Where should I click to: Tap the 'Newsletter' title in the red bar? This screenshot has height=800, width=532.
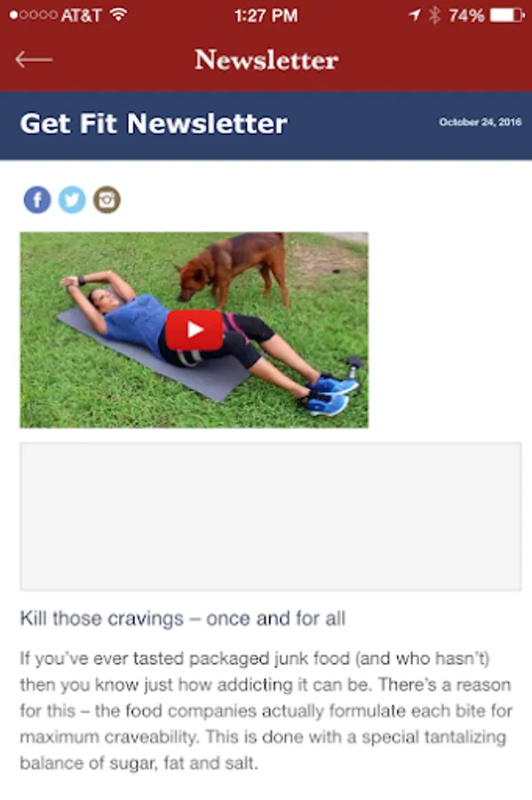pos(266,60)
